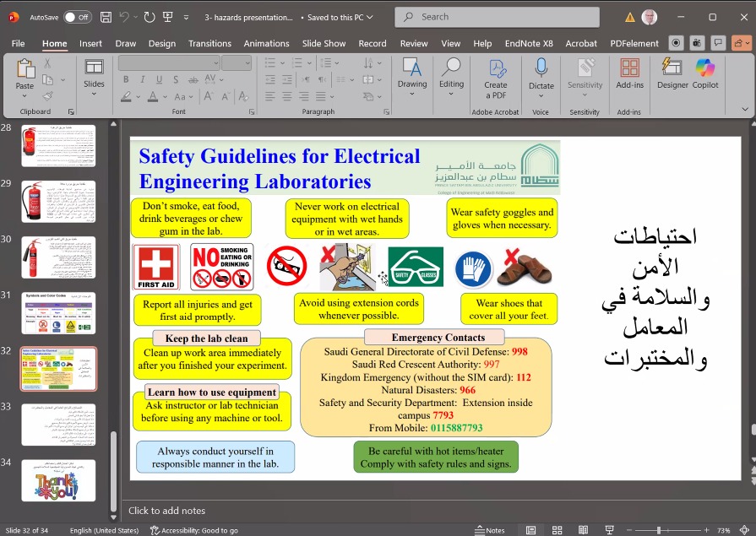
Task: Open the Transitions tab
Action: pyautogui.click(x=209, y=43)
